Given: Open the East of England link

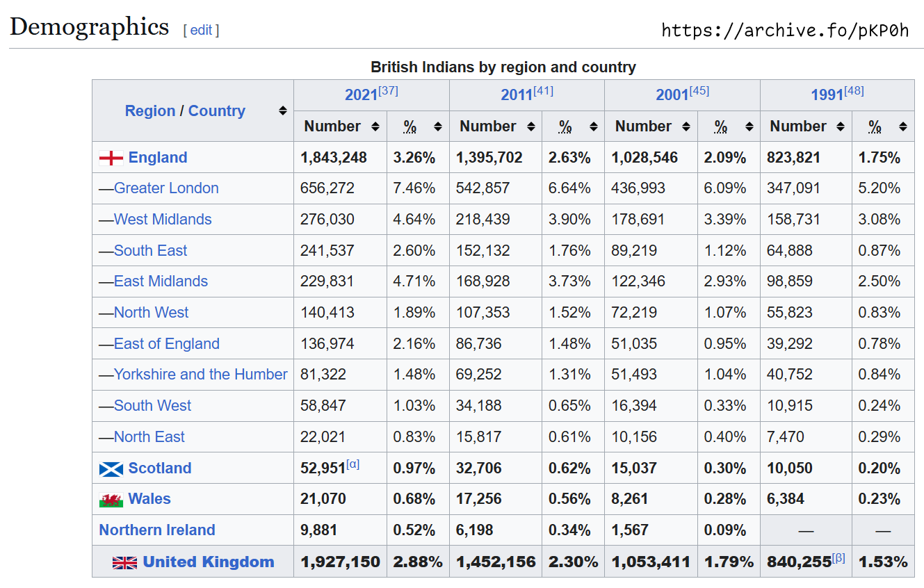Looking at the screenshot, I should [x=167, y=344].
